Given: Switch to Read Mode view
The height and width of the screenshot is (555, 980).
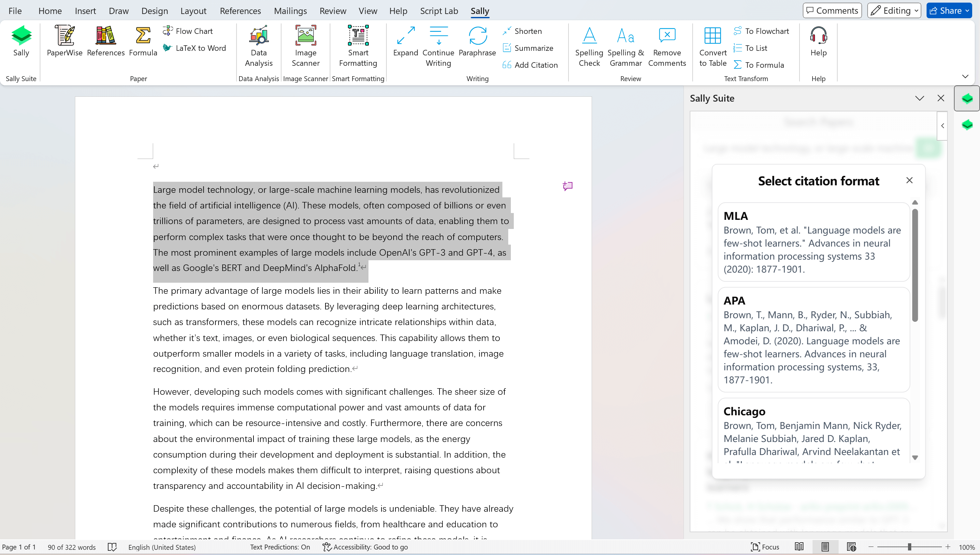Looking at the screenshot, I should pos(799,547).
